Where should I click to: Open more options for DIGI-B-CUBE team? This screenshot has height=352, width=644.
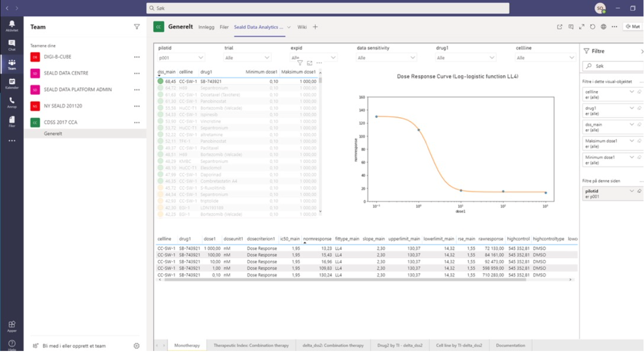(137, 57)
